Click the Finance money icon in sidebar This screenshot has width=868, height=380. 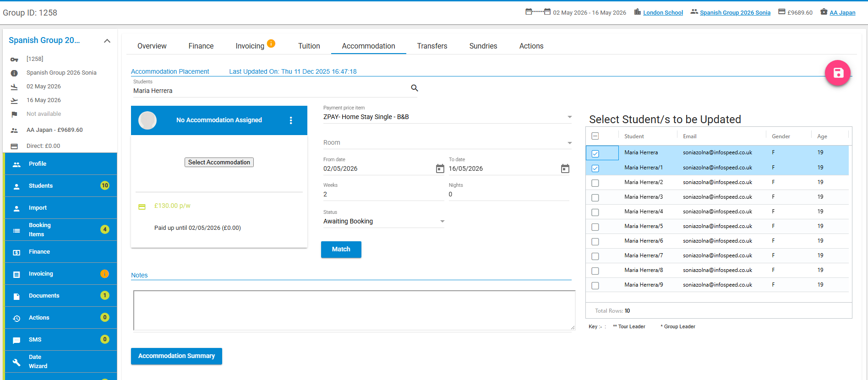(16, 252)
